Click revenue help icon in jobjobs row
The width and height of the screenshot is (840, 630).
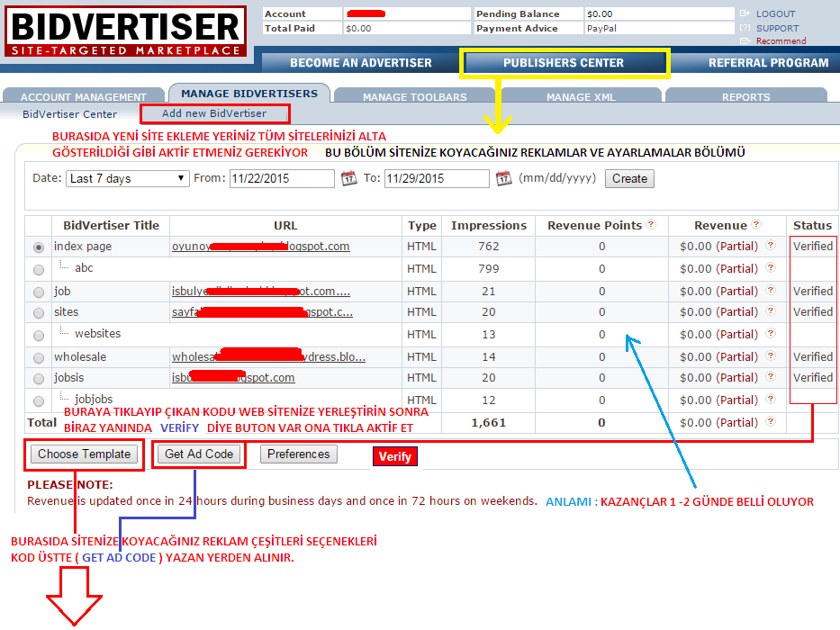[x=771, y=399]
